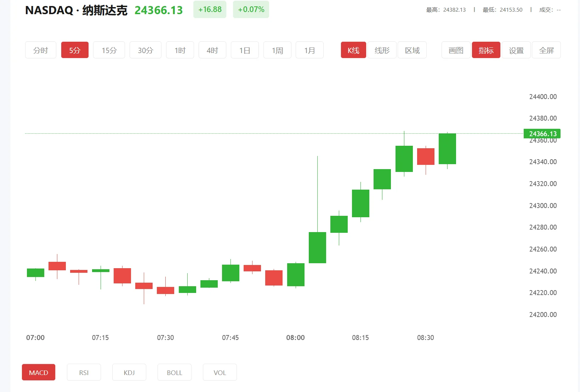The width and height of the screenshot is (580, 392).
Task: Show the VOL volume indicator
Action: pyautogui.click(x=220, y=372)
